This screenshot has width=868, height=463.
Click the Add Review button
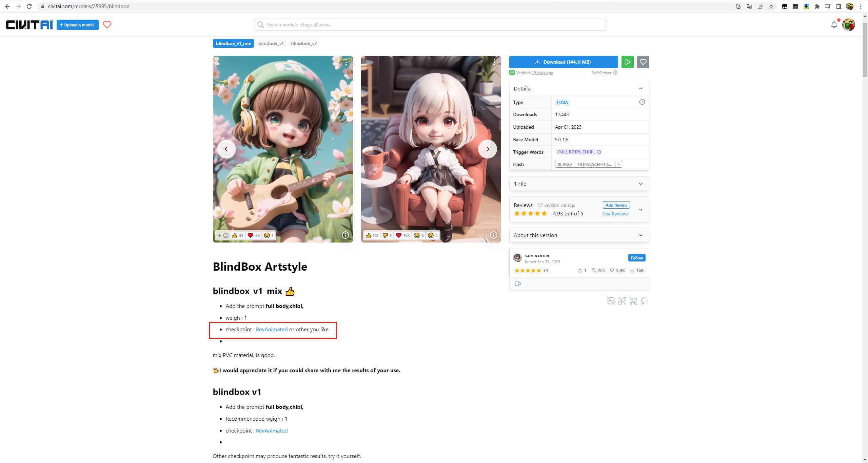click(615, 205)
